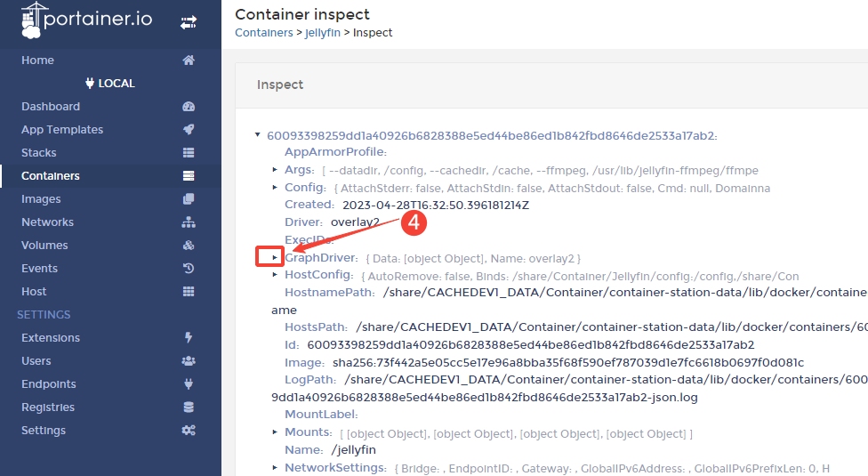This screenshot has height=476, width=868.
Task: Click the Name value /jellyfin
Action: point(353,450)
